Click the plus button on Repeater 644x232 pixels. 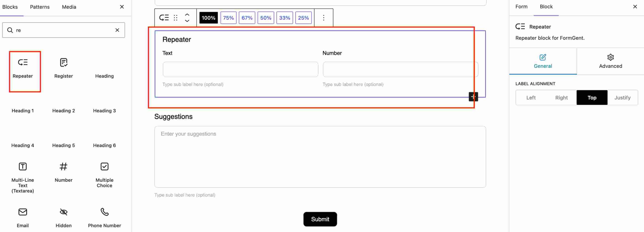click(x=473, y=97)
